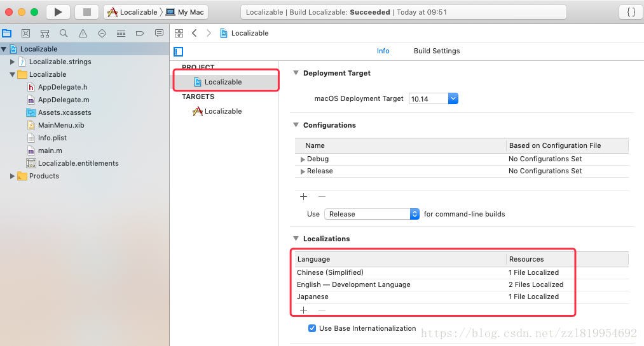This screenshot has height=346, width=644.
Task: Select the Products folder row
Action: (x=85, y=176)
